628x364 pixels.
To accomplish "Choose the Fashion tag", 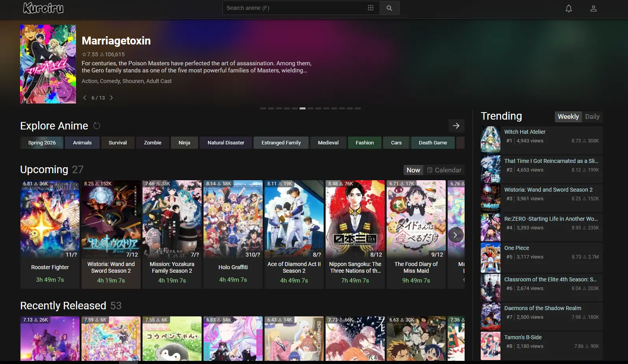I will [365, 143].
